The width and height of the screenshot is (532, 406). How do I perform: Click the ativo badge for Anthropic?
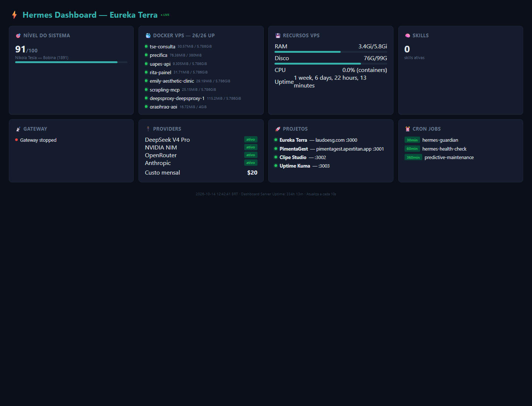click(x=251, y=163)
